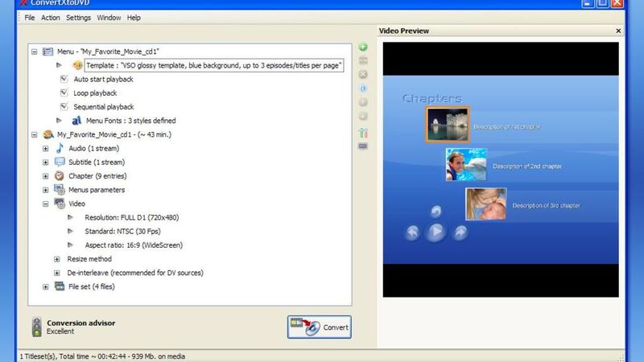
Task: Disable the Loop playback checkbox
Action: pos(64,93)
